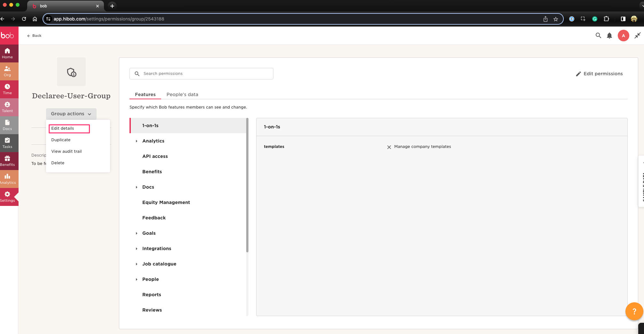The image size is (644, 334).
Task: Click the features list scrollbar
Action: [247, 185]
